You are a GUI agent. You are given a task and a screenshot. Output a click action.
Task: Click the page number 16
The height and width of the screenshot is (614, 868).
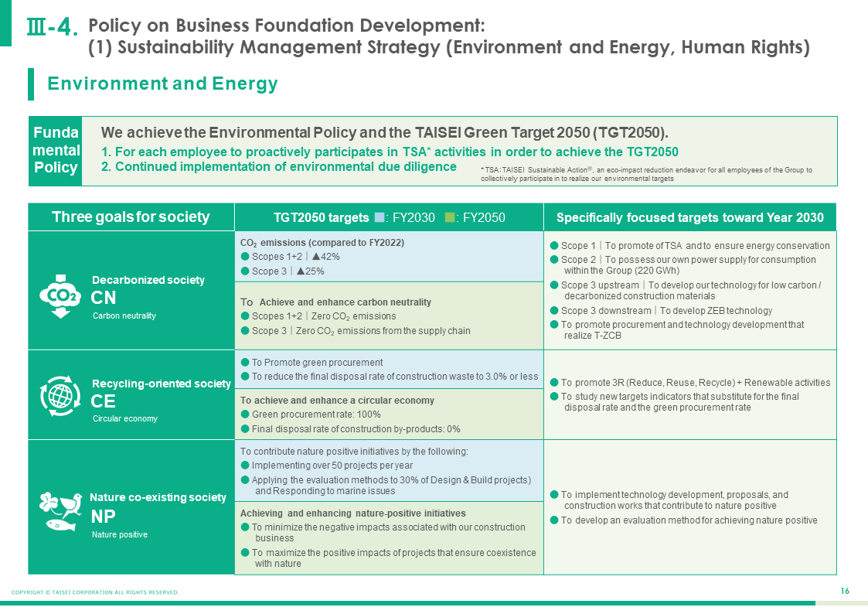[x=845, y=592]
